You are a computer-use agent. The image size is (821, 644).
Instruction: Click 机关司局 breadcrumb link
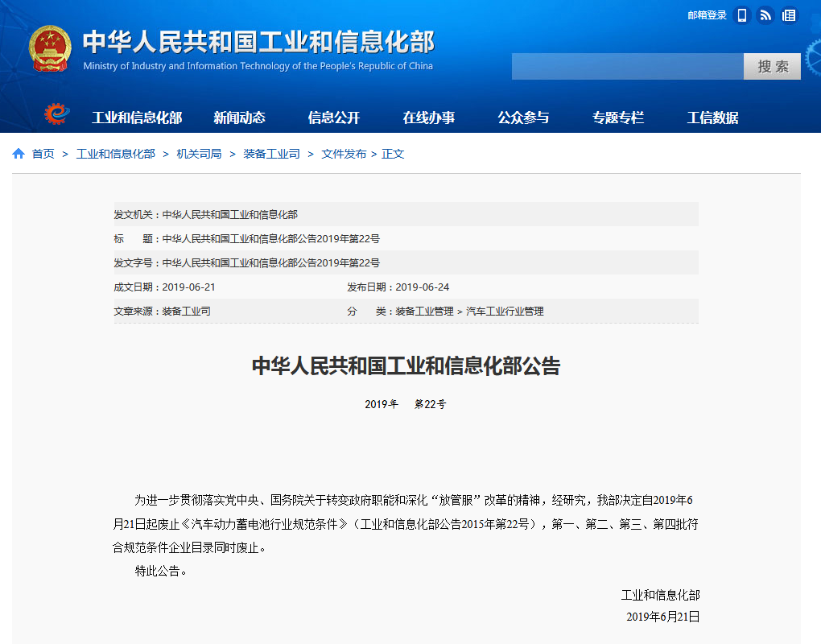click(x=199, y=154)
